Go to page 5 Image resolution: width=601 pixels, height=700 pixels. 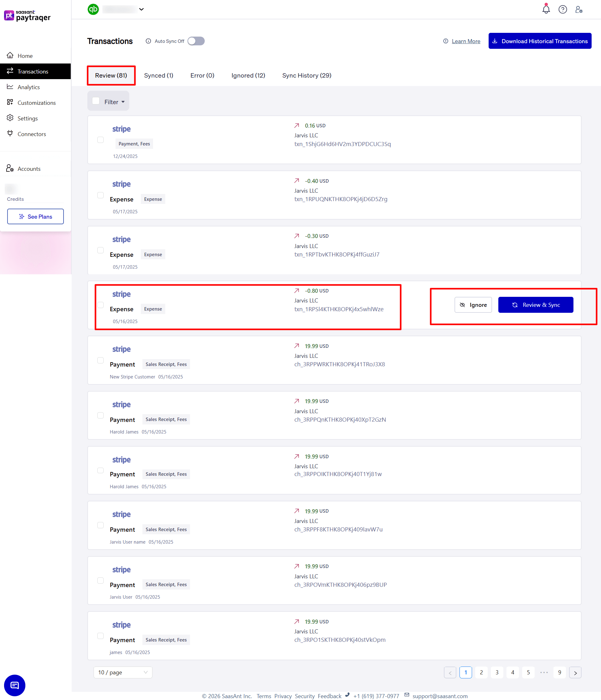(528, 673)
